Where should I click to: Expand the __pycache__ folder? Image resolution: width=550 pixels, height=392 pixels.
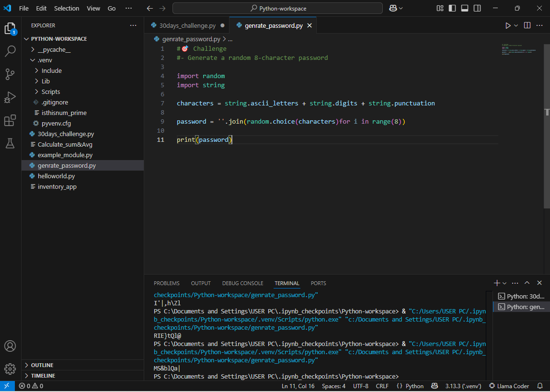33,49
